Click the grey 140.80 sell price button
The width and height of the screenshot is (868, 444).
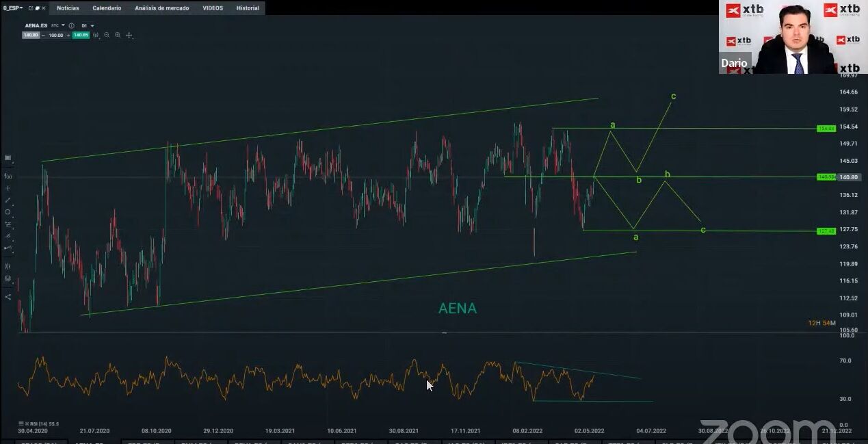point(30,35)
